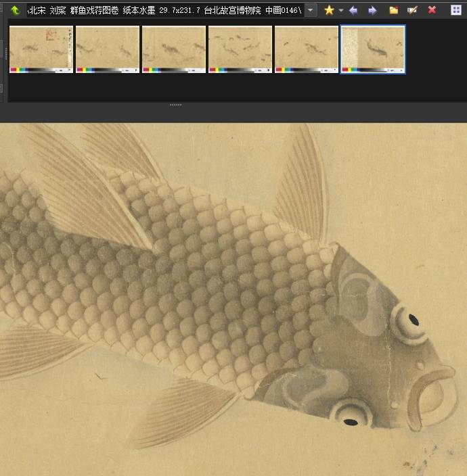
Task: Click the folder path address field
Action: tap(162, 10)
